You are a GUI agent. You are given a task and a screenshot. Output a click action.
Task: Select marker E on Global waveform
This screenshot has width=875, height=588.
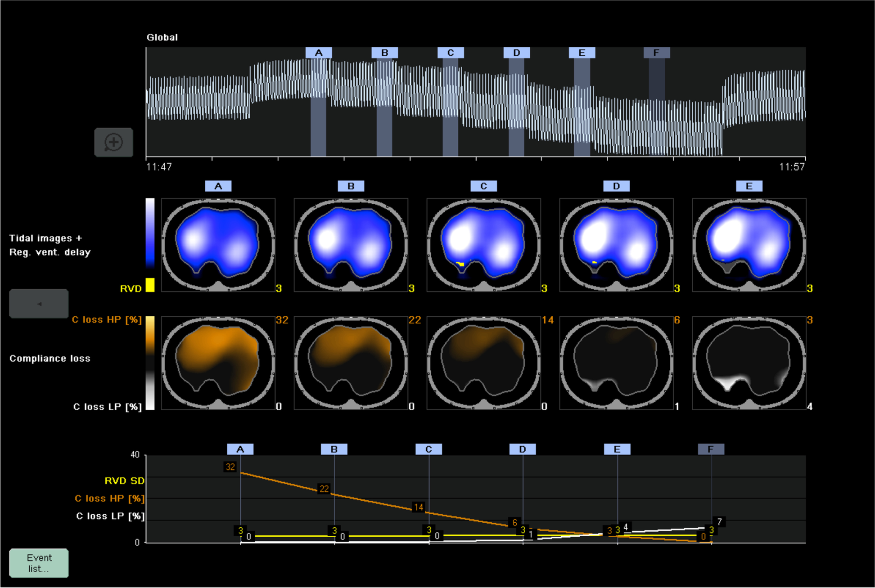(x=582, y=53)
